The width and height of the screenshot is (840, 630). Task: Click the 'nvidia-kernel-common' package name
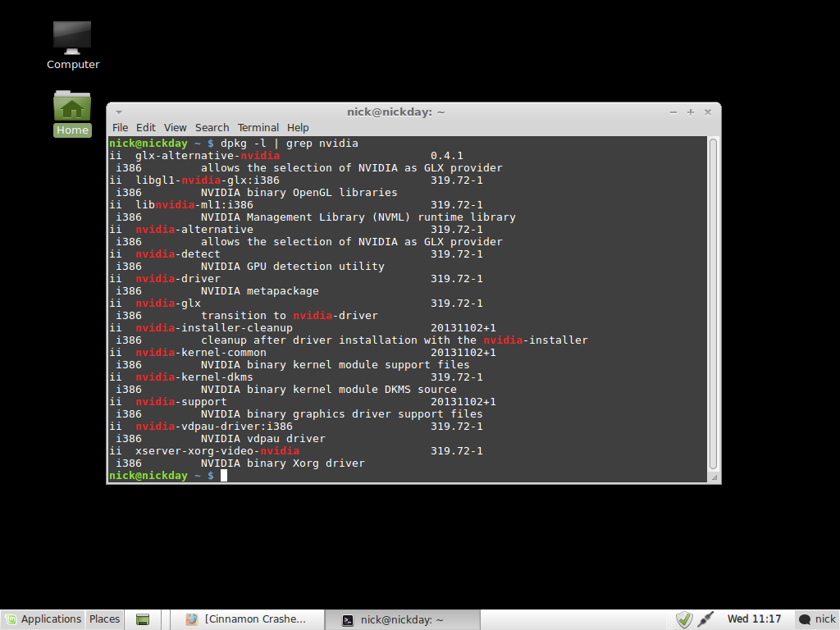click(x=201, y=353)
